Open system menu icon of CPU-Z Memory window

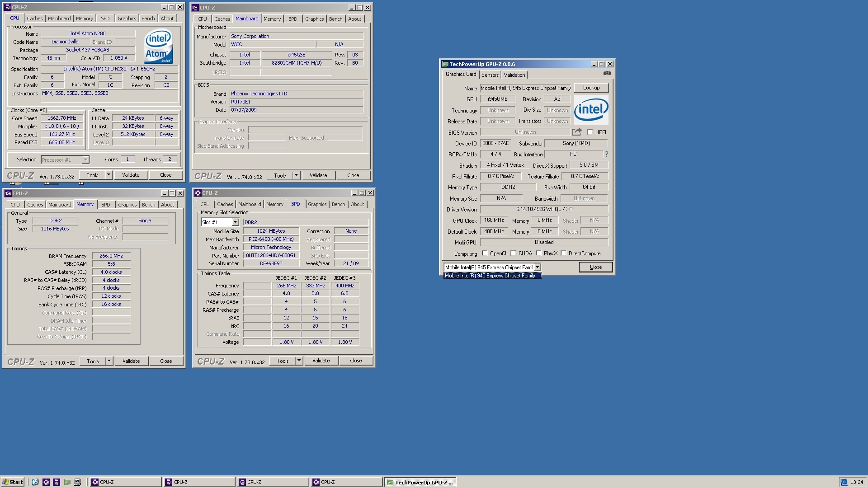(x=8, y=193)
